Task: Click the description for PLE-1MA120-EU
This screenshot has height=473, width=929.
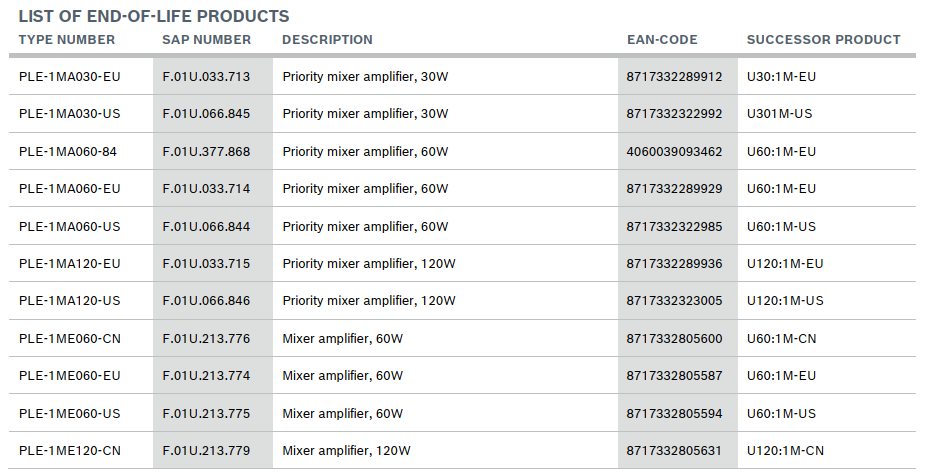Action: tap(369, 264)
